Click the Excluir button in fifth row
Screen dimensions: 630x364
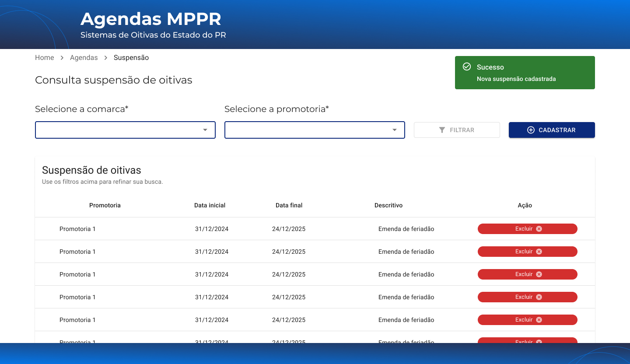coord(528,320)
